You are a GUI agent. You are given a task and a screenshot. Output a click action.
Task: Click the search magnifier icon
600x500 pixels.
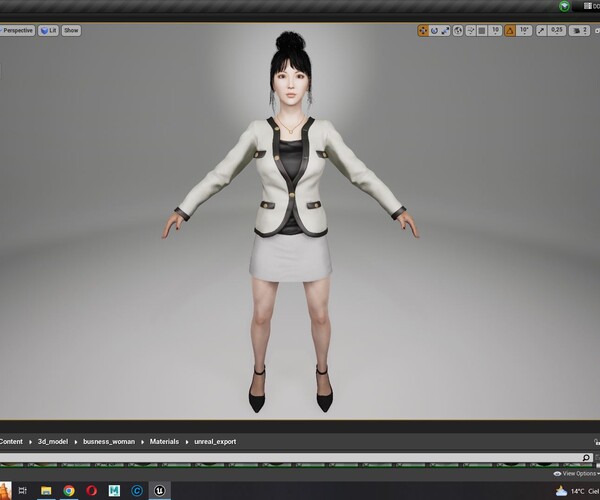tap(586, 458)
